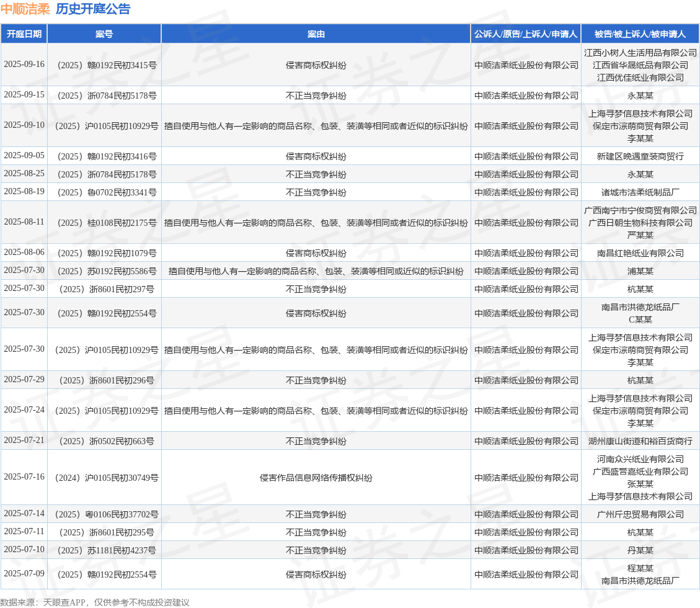The height and width of the screenshot is (608, 700).
Task: Select the 案由 column header
Action: [x=316, y=34]
